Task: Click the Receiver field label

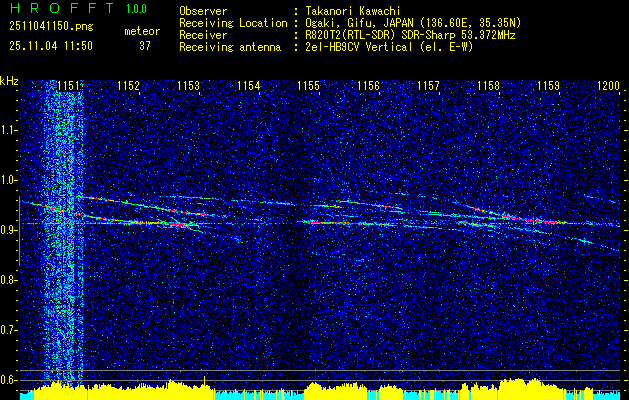Action: [203, 35]
